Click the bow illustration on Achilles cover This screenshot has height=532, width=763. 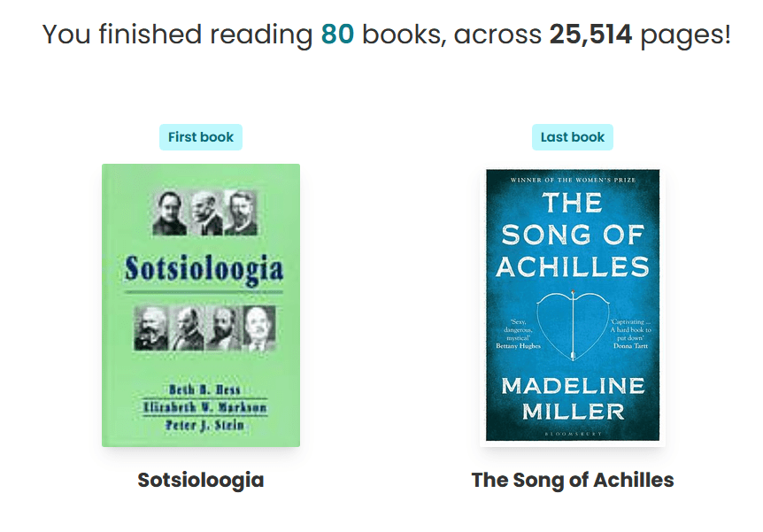point(573,328)
